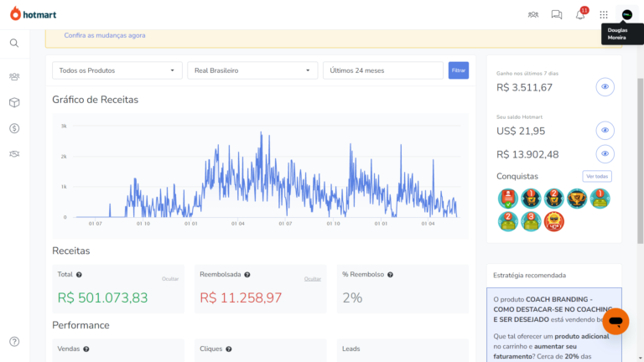Open the affiliates handshake icon in sidebar
Screen dimensions: 644x362
[14, 154]
